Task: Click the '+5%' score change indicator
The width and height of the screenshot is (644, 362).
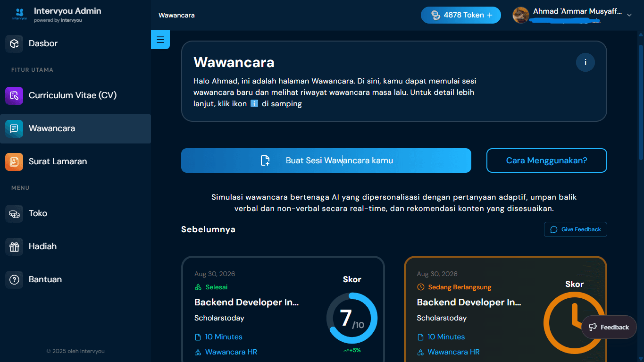Action: click(352, 350)
